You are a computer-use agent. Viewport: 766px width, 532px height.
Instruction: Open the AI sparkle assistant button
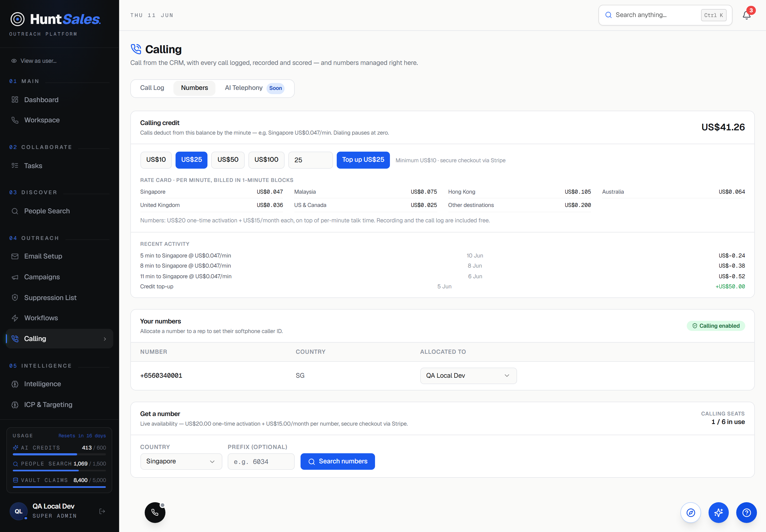pos(719,513)
